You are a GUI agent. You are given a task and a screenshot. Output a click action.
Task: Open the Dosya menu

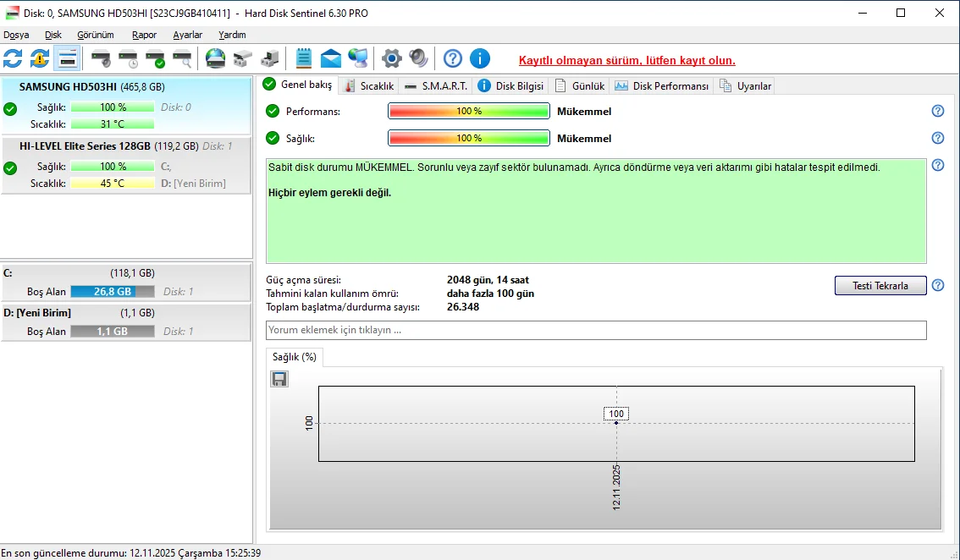(16, 35)
